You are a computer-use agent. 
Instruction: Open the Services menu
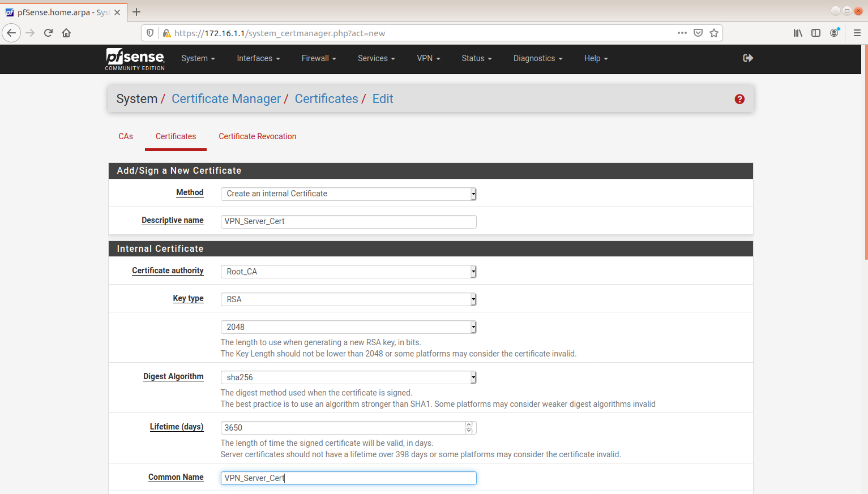click(377, 58)
